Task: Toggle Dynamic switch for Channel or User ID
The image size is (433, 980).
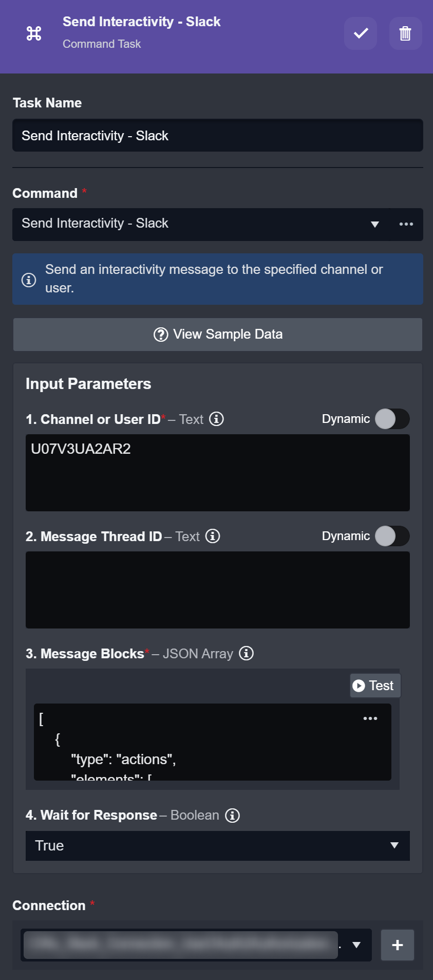Action: tap(392, 419)
